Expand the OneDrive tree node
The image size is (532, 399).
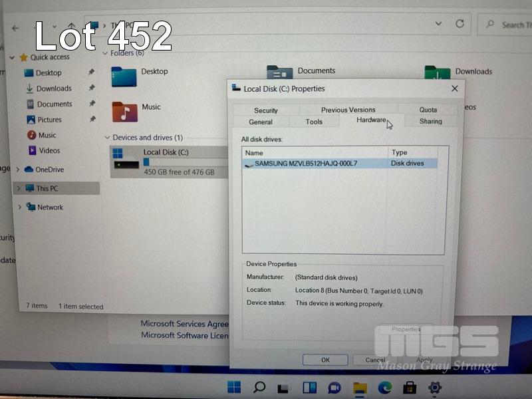point(18,170)
